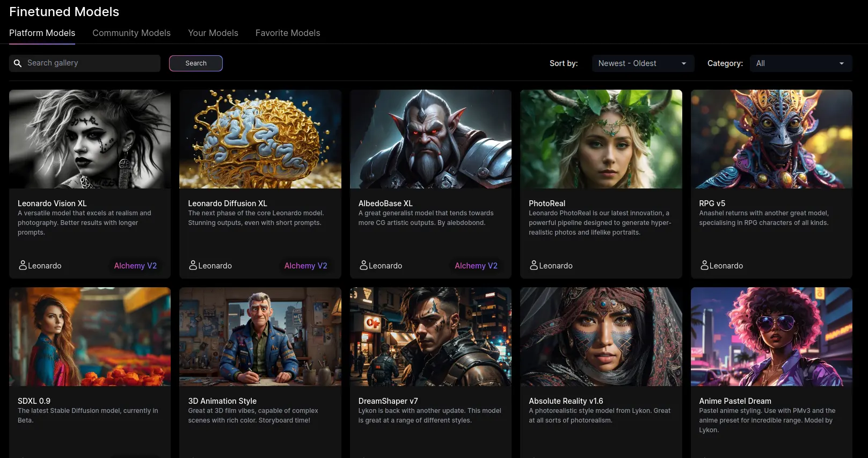Click the magnifier icon in search gallery

click(x=18, y=63)
